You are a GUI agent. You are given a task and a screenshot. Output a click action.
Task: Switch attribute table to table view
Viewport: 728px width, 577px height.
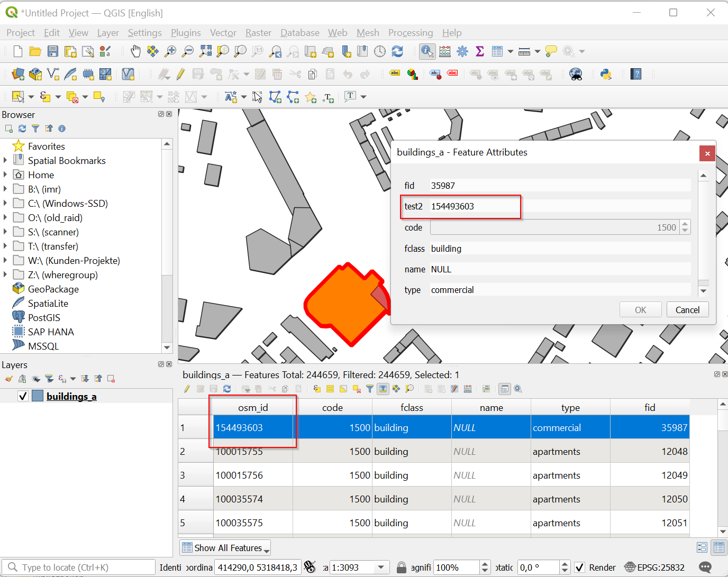tap(719, 547)
